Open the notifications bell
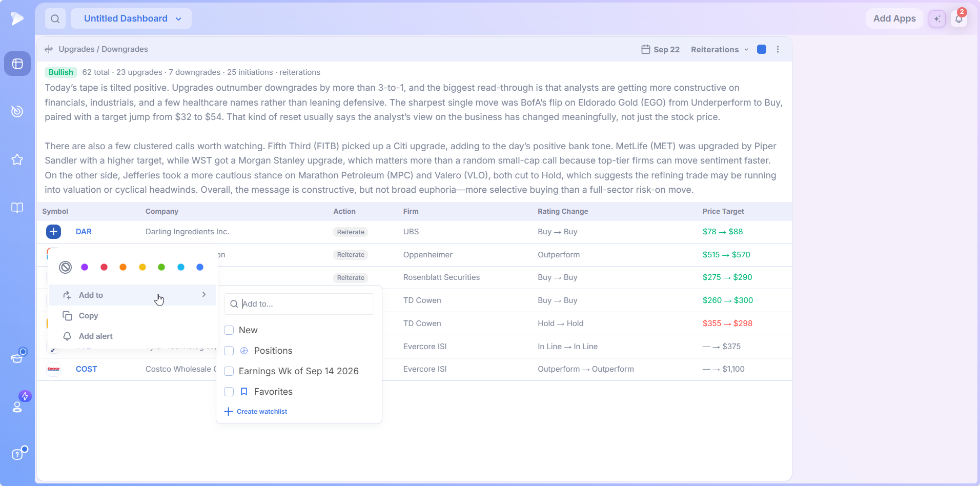980x486 pixels. [959, 18]
